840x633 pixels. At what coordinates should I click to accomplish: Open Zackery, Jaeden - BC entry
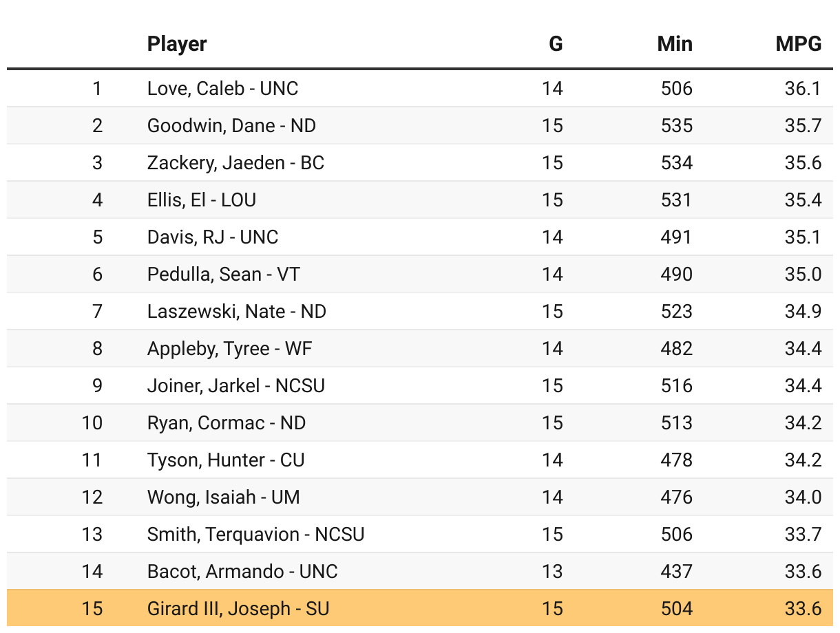click(x=235, y=163)
